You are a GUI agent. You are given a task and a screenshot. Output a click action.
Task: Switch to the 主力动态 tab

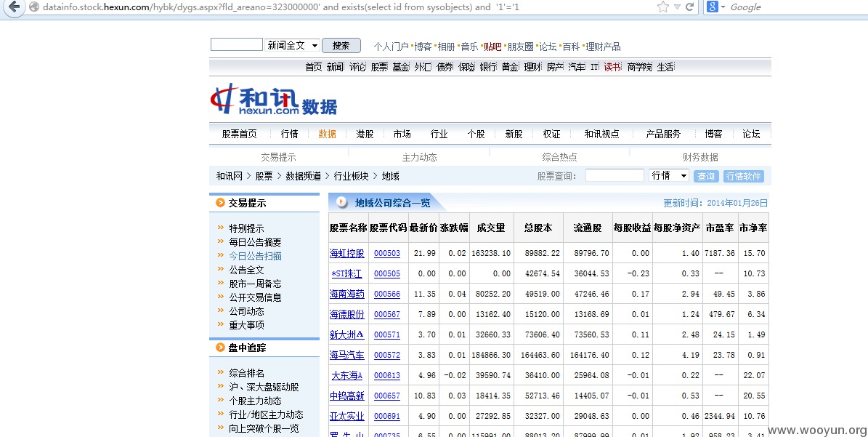click(x=419, y=157)
